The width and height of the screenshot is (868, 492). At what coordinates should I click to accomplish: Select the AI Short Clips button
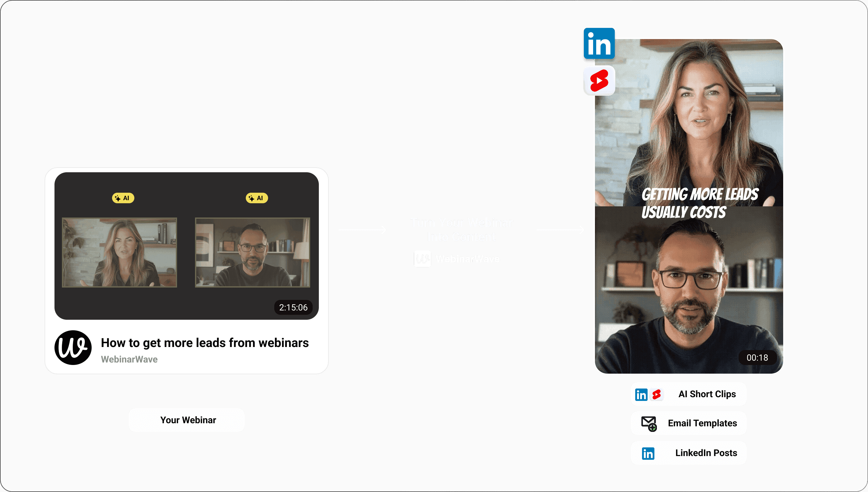click(x=707, y=394)
